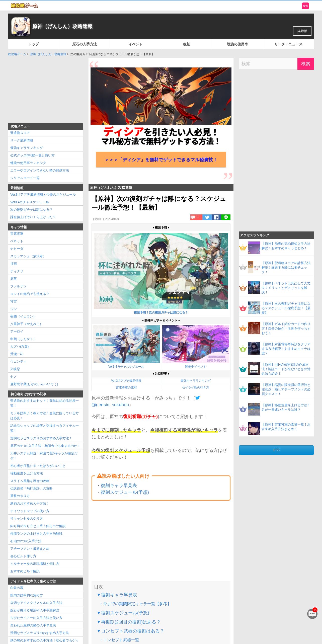This screenshot has width=322, height=644.
Task: Open 天井システム解説 beginner article link
Action: coord(44,456)
